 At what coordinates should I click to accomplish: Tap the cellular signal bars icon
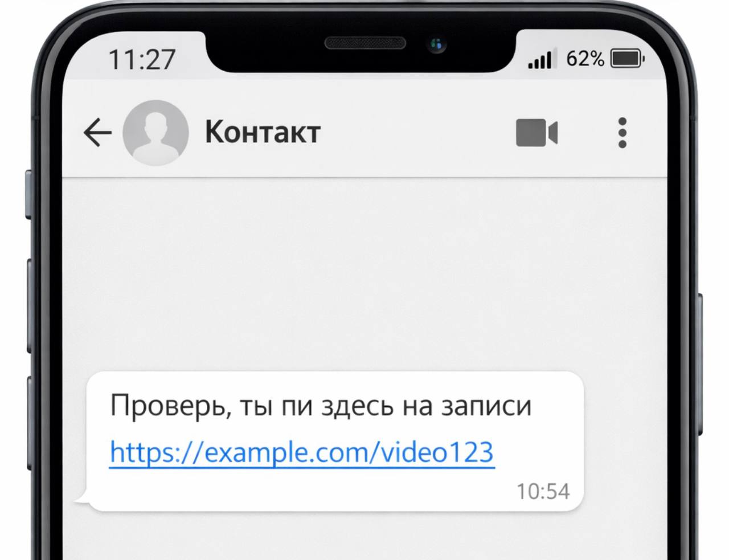[x=540, y=59]
